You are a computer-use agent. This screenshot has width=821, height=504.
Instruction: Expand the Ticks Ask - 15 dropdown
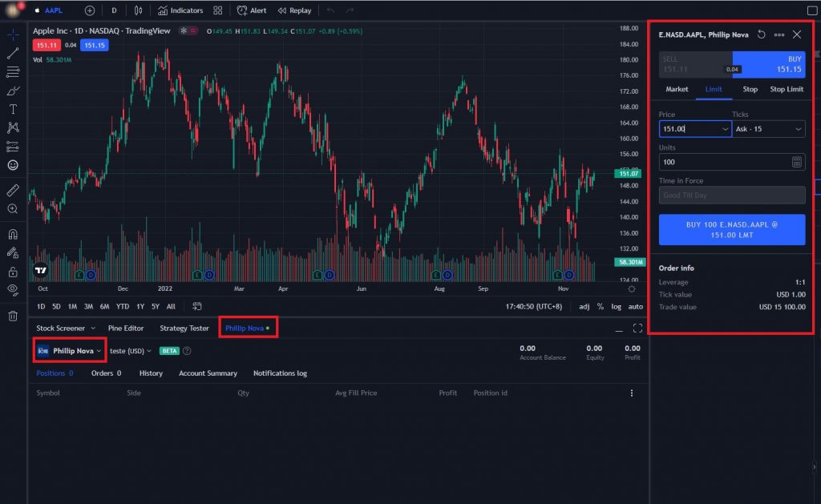(x=768, y=129)
